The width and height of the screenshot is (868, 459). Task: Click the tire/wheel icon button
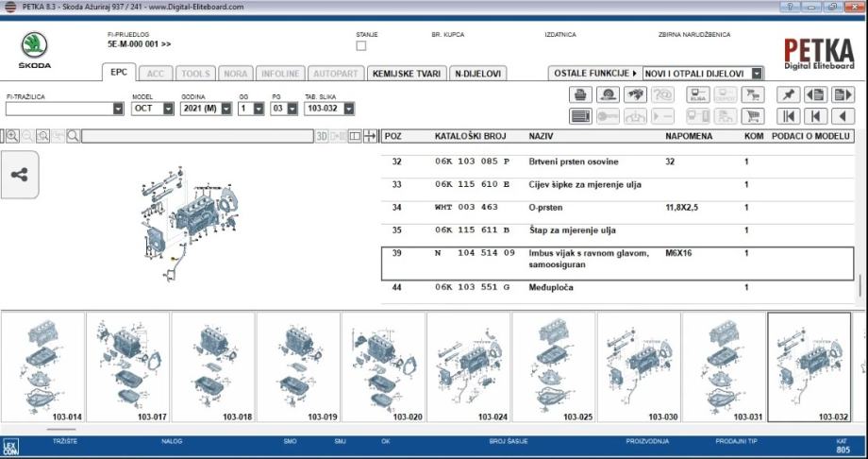(608, 94)
